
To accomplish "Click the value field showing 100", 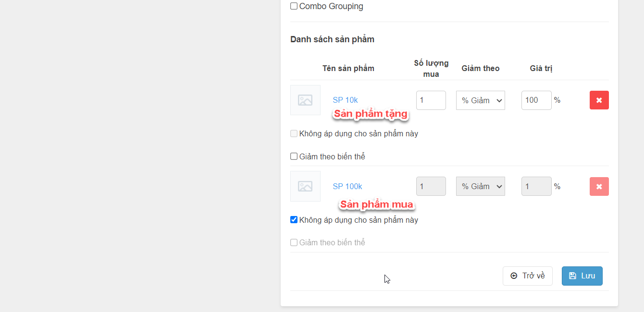I will tap(536, 100).
